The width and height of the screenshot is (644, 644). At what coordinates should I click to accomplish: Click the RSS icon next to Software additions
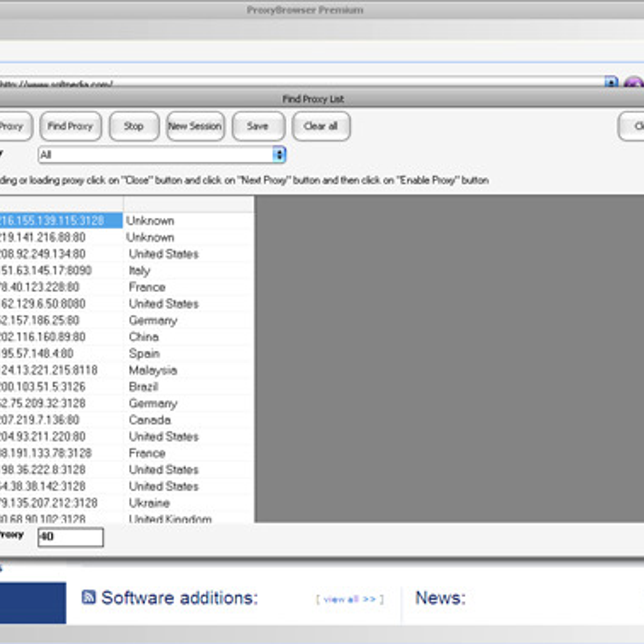(89, 597)
